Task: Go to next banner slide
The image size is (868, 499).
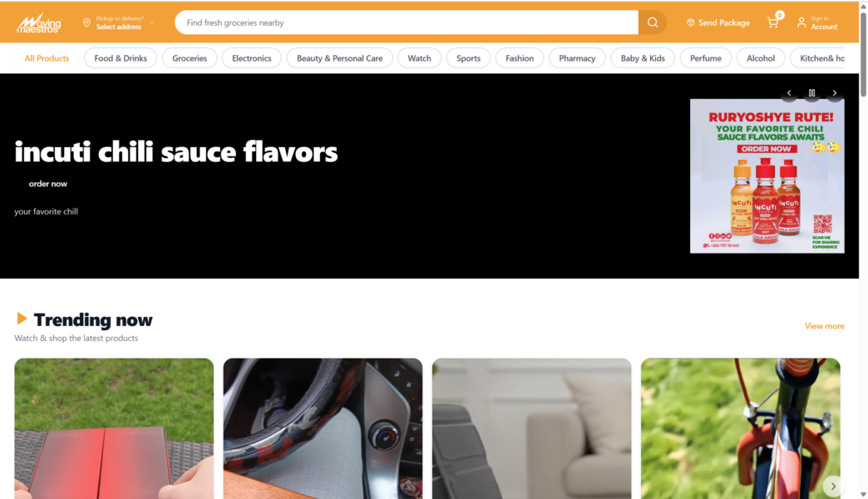Action: pos(834,93)
